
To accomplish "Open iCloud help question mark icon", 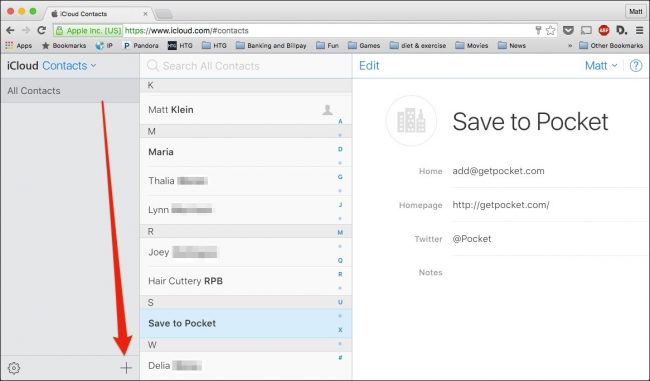I will click(635, 66).
